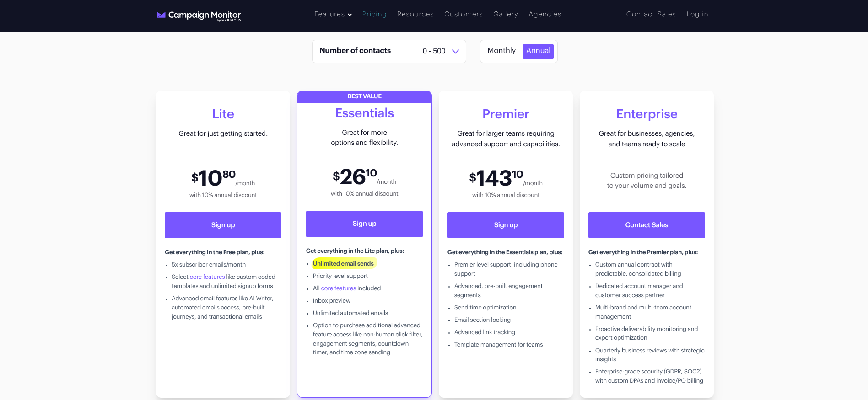Open core features link in Essentials plan
The width and height of the screenshot is (868, 400).
(x=338, y=288)
